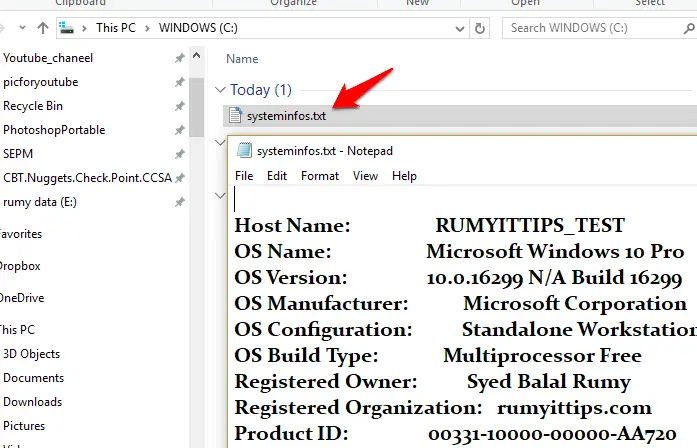
Task: Open CBT.Nuggets.Check.Point.CCSA folder
Action: tap(87, 178)
